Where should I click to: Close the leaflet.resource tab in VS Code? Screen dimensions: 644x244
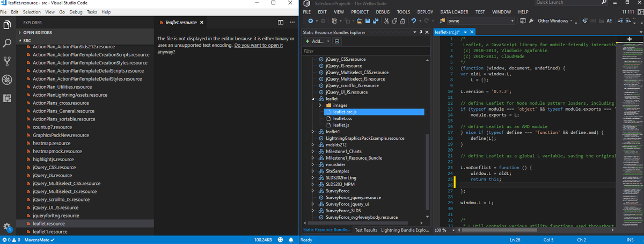pos(202,23)
